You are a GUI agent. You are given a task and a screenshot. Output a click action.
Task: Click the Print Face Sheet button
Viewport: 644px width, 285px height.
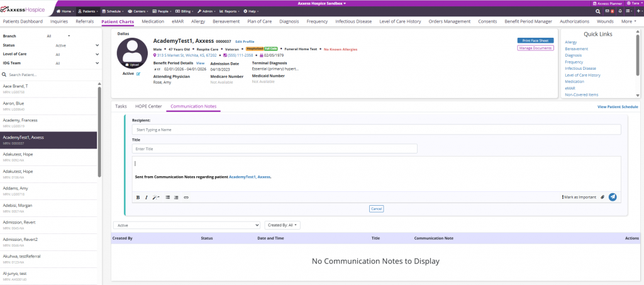click(535, 40)
